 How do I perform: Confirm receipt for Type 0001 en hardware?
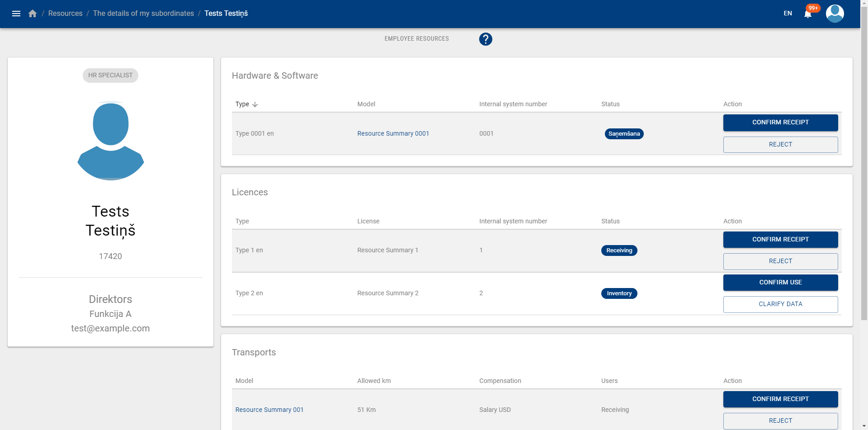pyautogui.click(x=780, y=123)
